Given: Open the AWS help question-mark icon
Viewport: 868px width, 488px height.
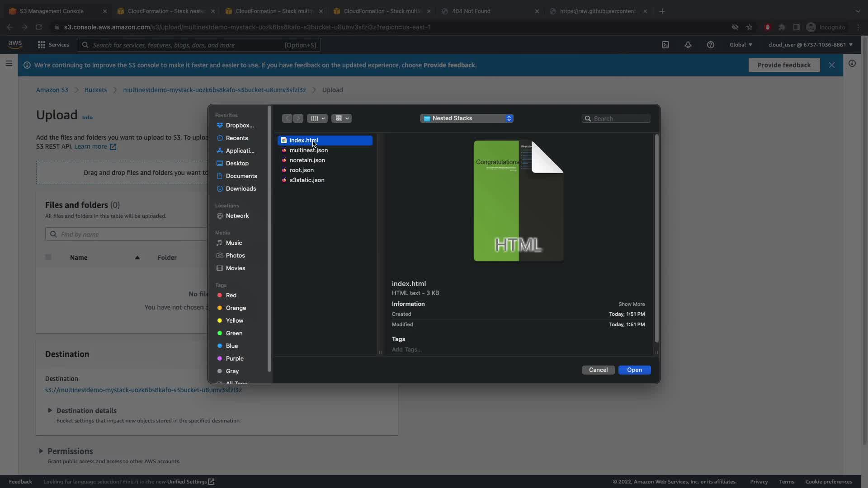Looking at the screenshot, I should (710, 45).
